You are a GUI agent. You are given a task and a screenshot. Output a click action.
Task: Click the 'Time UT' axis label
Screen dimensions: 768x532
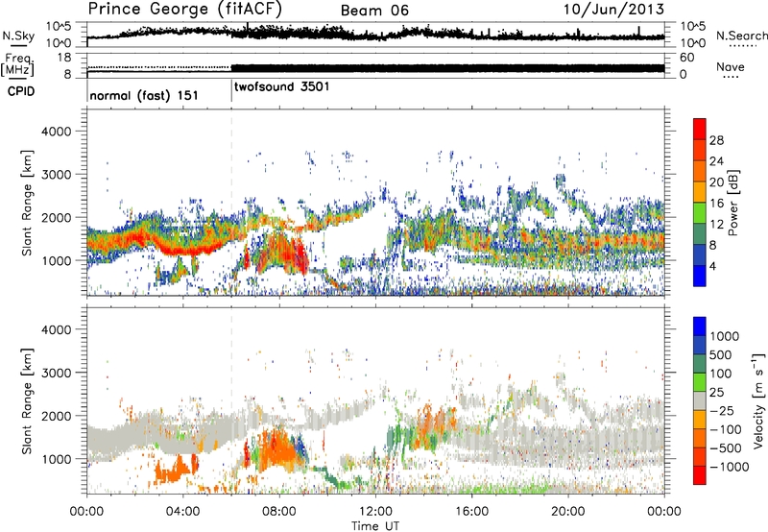point(375,526)
